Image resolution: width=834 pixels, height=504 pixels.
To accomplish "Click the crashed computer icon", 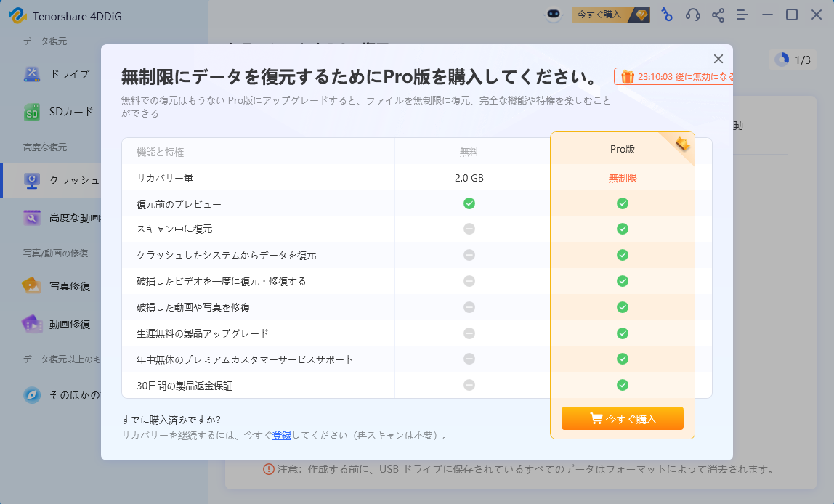I will (x=32, y=181).
